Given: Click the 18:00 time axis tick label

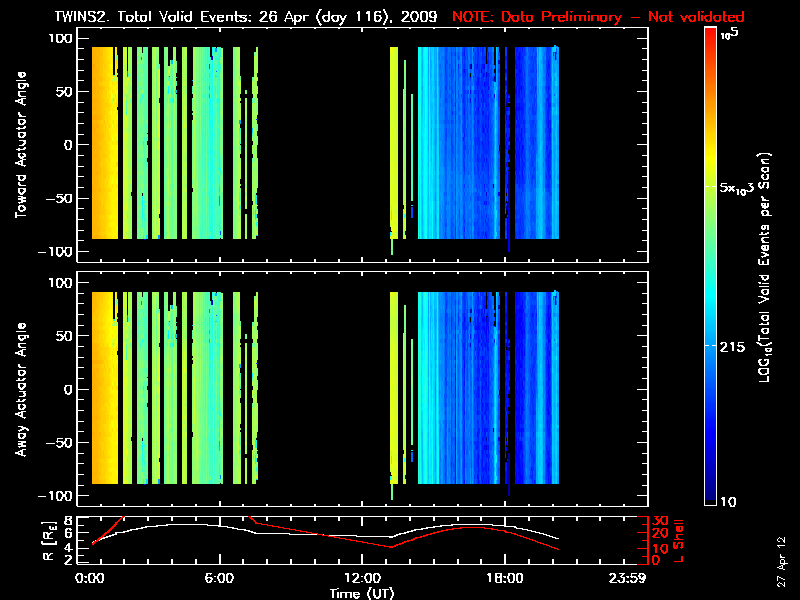Looking at the screenshot, I should pyautogui.click(x=505, y=578).
